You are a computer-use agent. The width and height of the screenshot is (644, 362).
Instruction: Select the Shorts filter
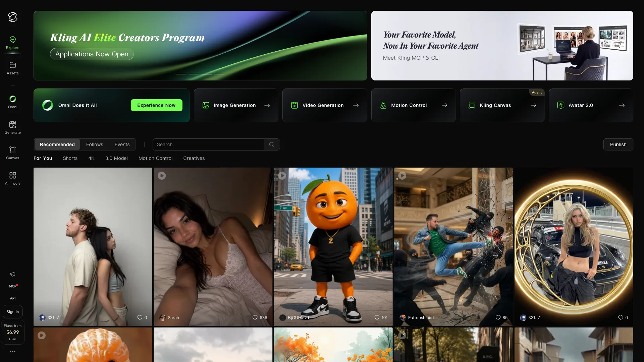[70, 158]
